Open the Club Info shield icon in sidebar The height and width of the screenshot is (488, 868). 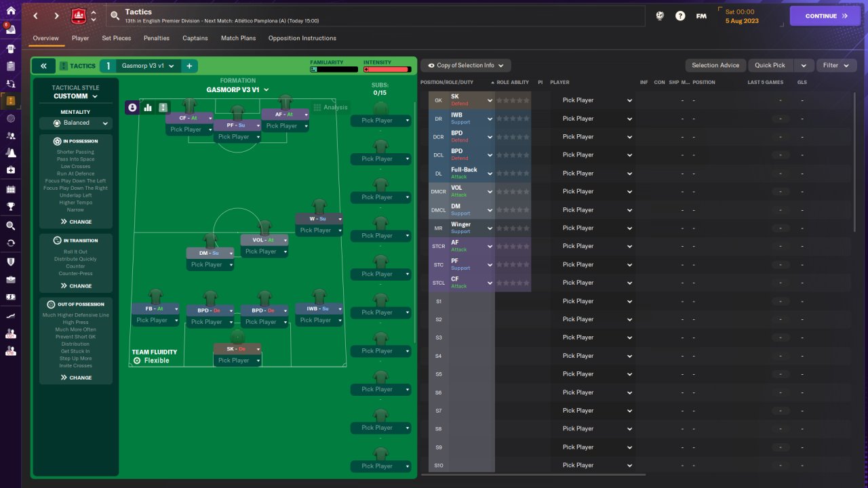tap(10, 262)
